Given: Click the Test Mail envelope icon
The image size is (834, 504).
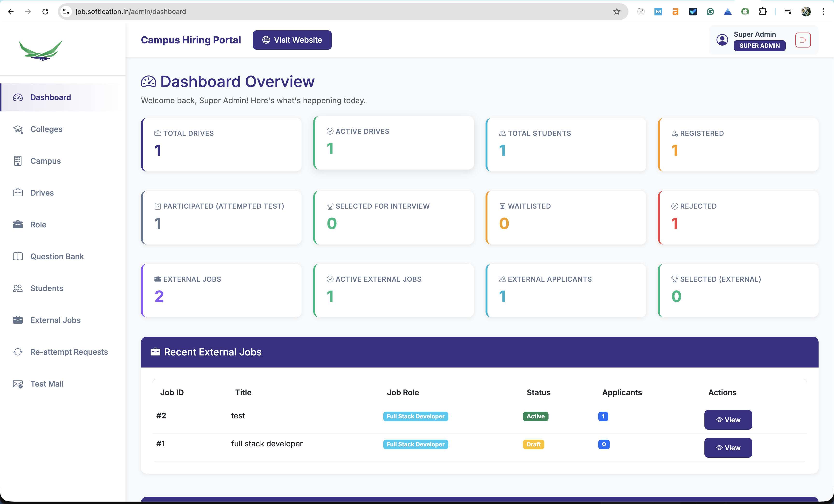Looking at the screenshot, I should (18, 384).
